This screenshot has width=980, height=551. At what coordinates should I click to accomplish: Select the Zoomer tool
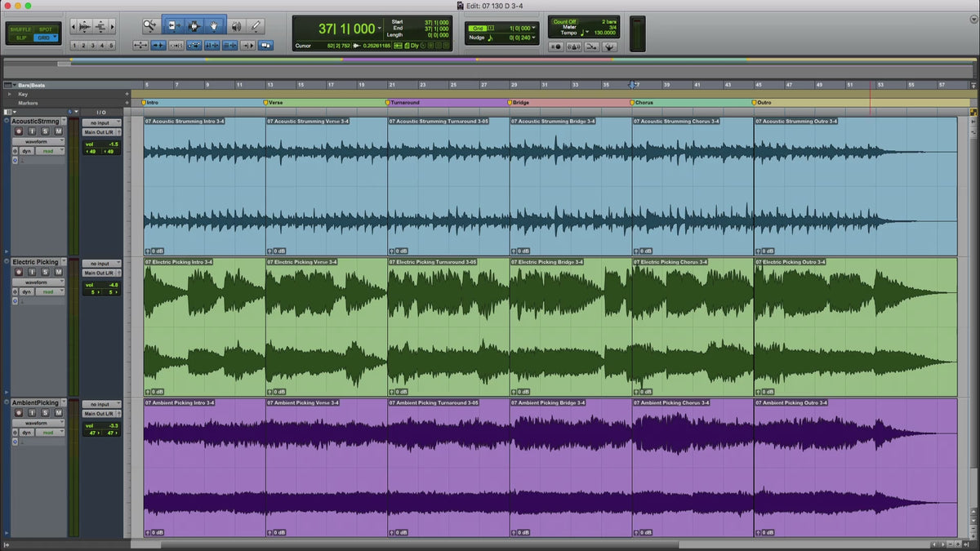150,26
